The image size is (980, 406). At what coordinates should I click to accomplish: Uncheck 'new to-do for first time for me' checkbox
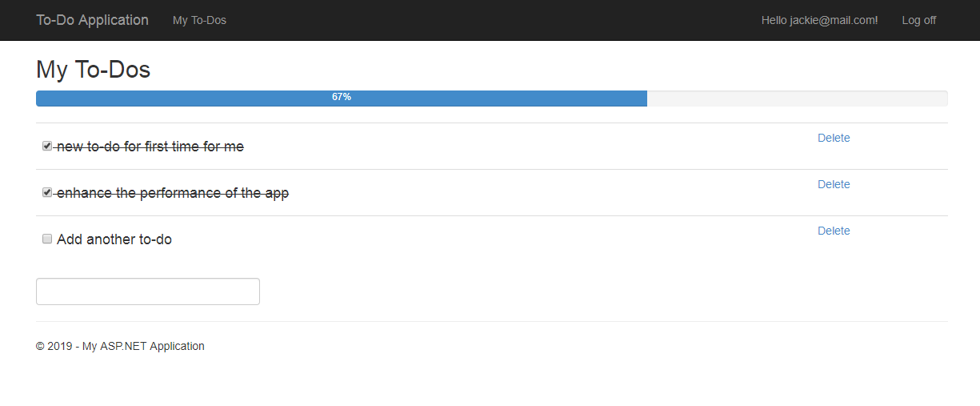[47, 146]
